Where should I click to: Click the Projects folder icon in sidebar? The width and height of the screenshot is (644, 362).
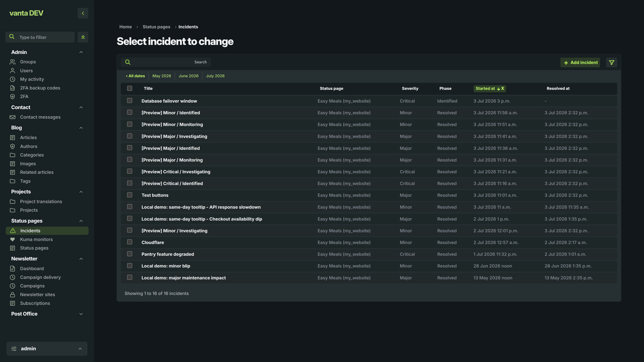13,210
